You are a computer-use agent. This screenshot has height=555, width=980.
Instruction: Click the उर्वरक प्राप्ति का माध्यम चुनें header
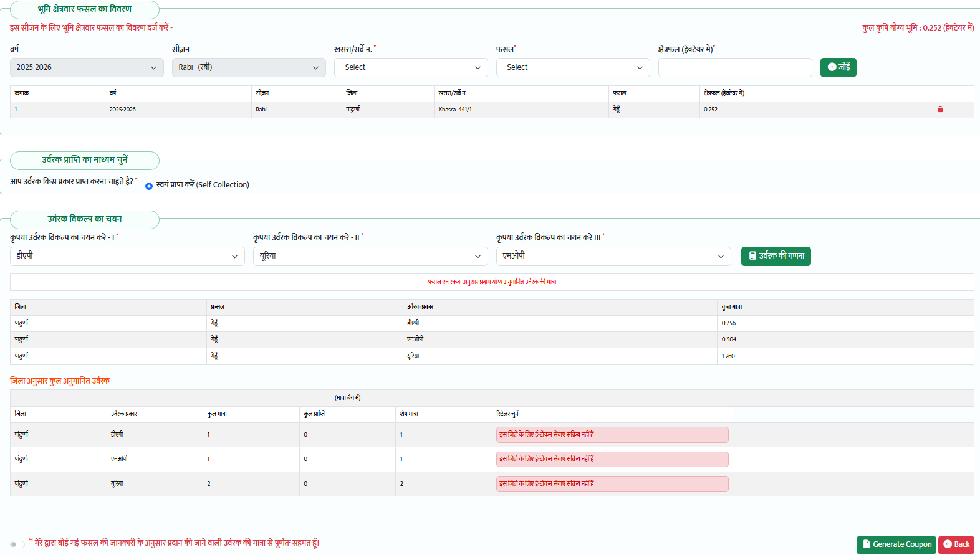point(85,160)
